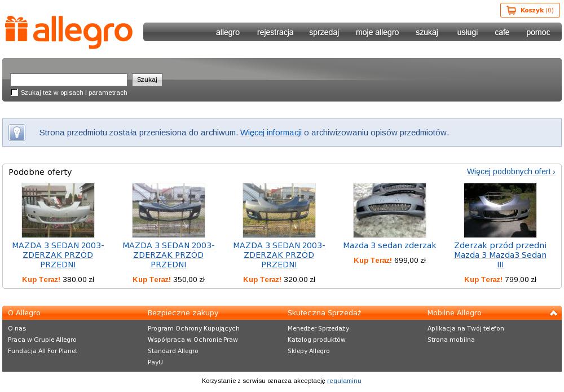Viewport: 564px width, 392px height.
Task: Go to rejestracja in the top menu
Action: pyautogui.click(x=275, y=32)
